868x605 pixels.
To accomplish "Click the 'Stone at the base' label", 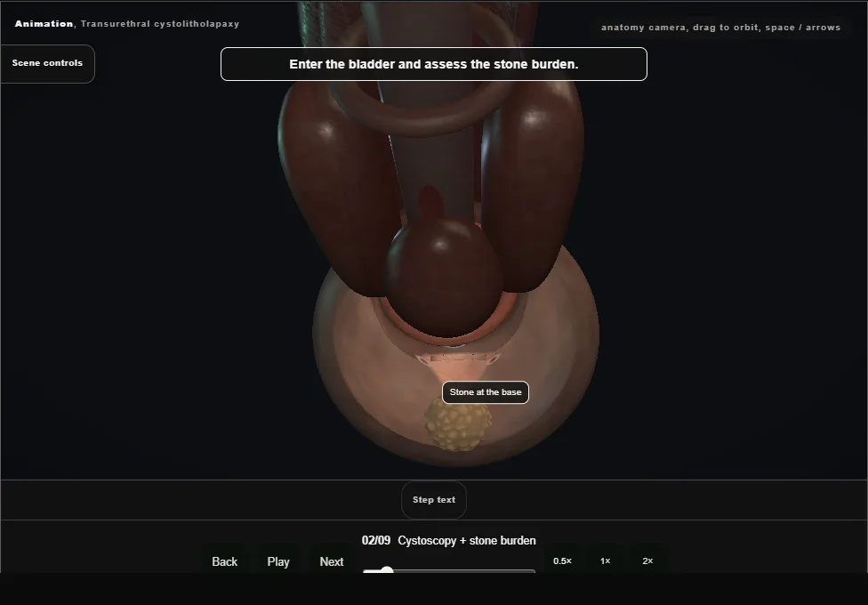I will [486, 392].
